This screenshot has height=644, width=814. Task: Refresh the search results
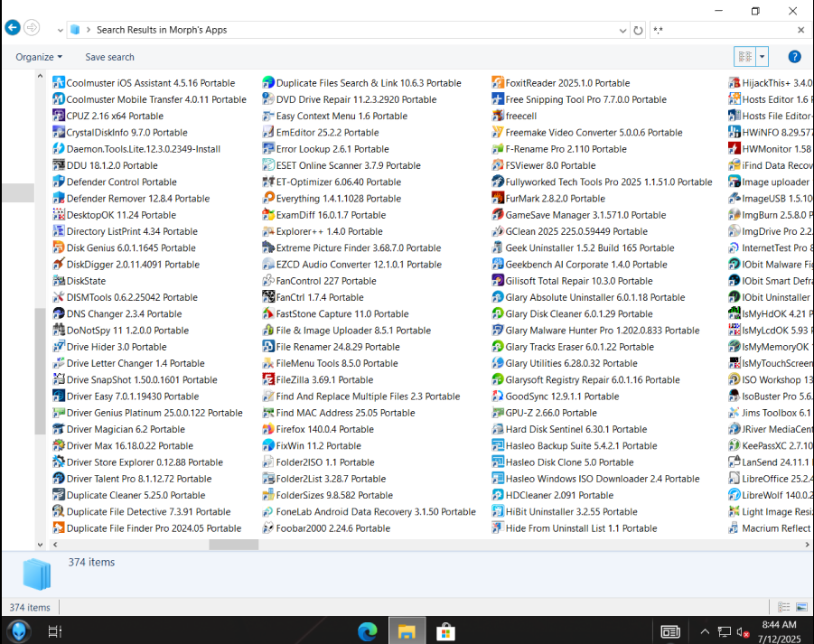(638, 30)
